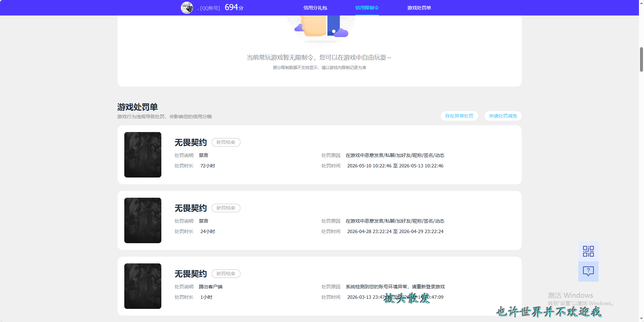Screen dimensions: 644x322
Task: Click the 申请处罚减免 button
Action: click(x=503, y=116)
